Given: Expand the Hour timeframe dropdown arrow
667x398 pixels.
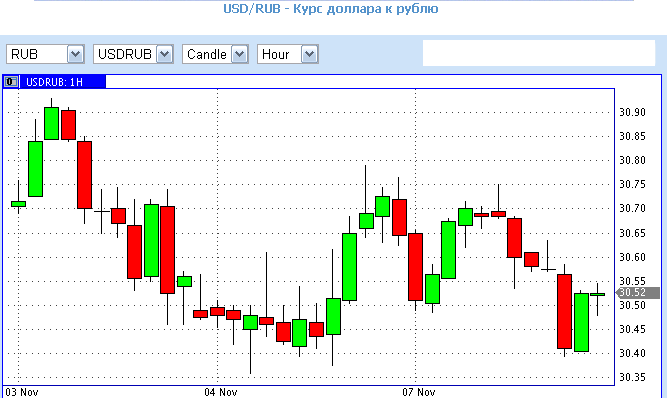Looking at the screenshot, I should click(309, 54).
